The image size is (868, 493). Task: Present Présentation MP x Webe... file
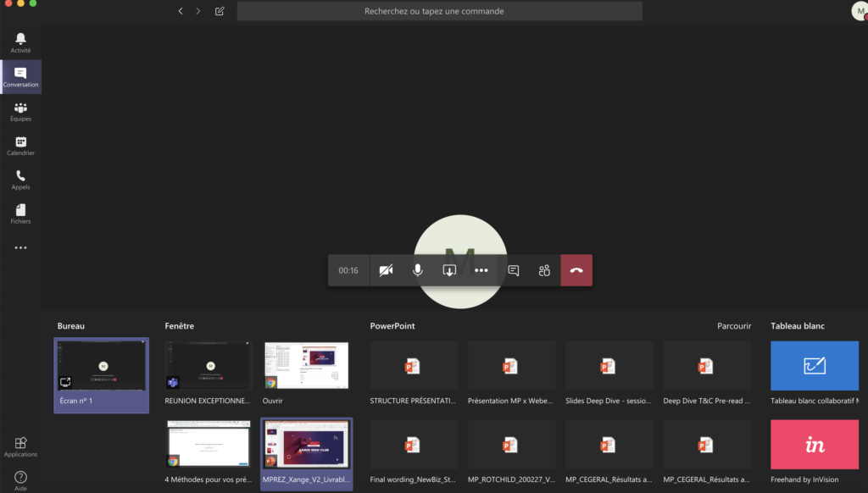tap(511, 374)
